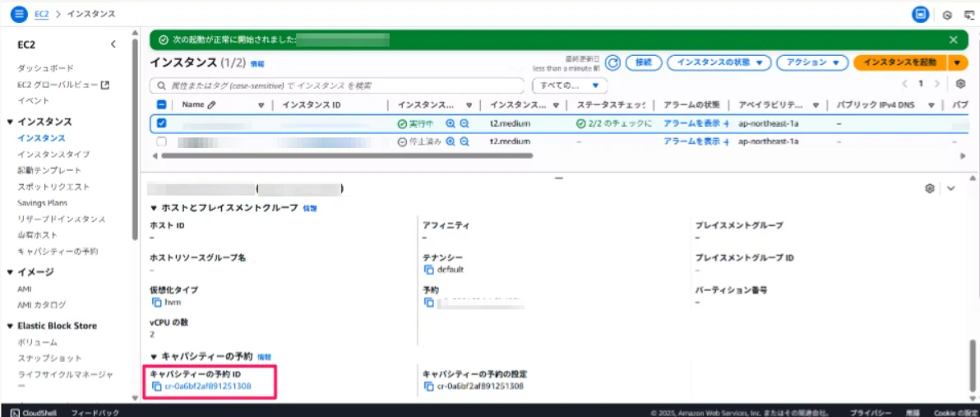Click the EC2 breadcrumb link
980x417 pixels.
pyautogui.click(x=42, y=13)
